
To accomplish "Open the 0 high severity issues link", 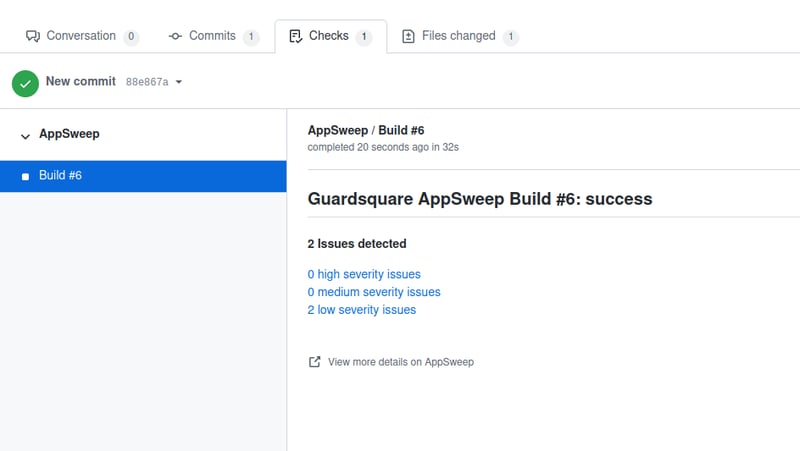I will [364, 274].
